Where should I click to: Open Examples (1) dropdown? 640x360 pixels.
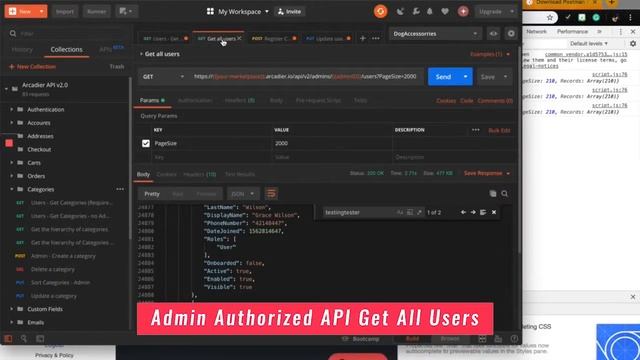(x=490, y=54)
